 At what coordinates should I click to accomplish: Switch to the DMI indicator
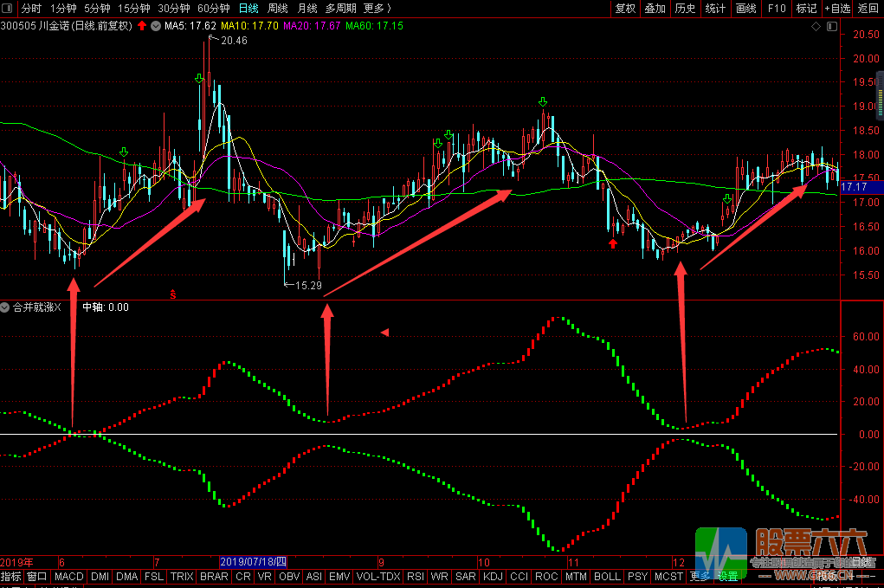[100, 576]
